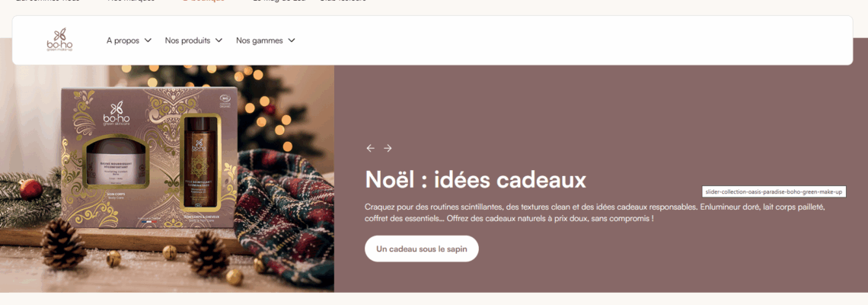
Task: Click the butterfly logo on the gift box
Action: tap(116, 108)
